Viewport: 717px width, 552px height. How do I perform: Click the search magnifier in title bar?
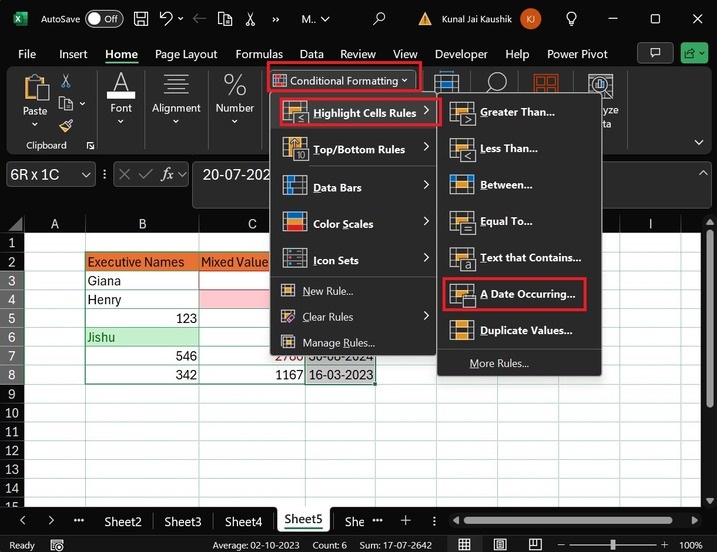click(x=379, y=18)
